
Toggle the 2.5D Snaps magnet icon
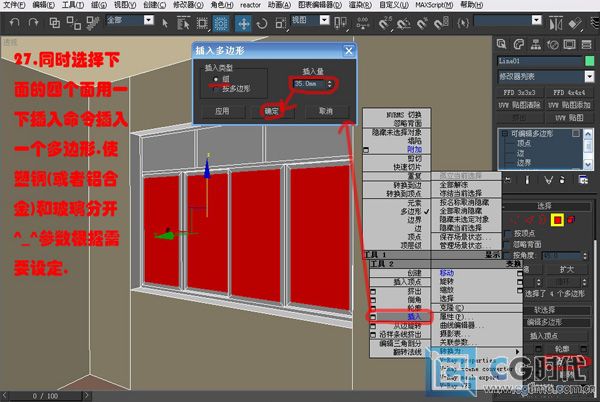click(385, 23)
